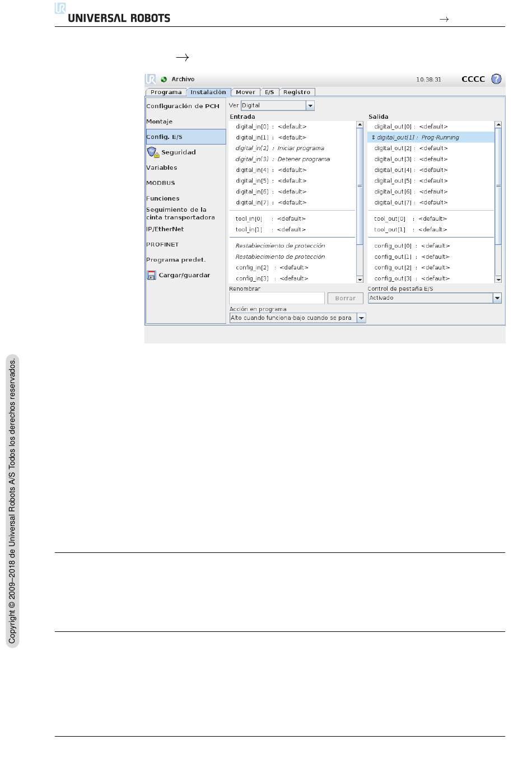Open the Variables section
Image resolution: width=532 pixels, height=777 pixels.
pos(162,168)
